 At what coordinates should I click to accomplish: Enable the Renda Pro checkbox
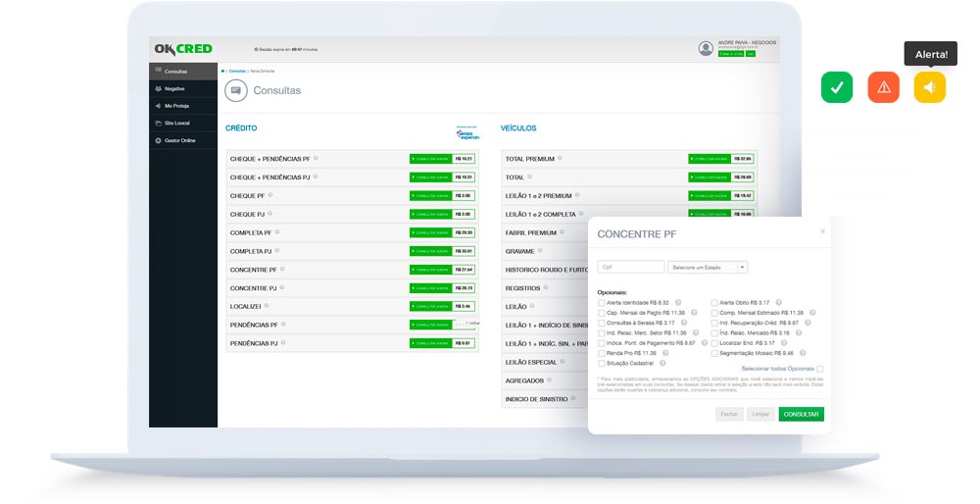(x=602, y=353)
